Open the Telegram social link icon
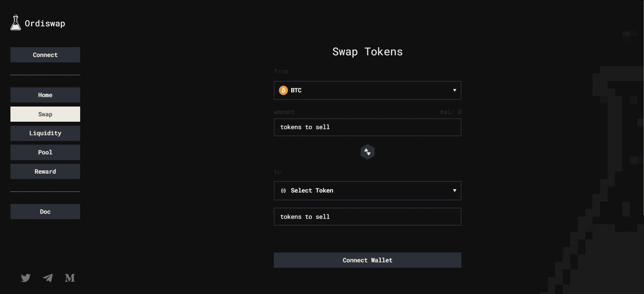 tap(48, 278)
